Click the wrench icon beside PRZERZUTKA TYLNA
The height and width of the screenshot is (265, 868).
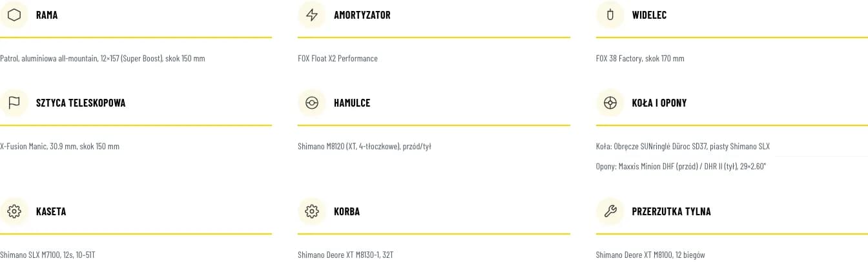[x=610, y=211]
